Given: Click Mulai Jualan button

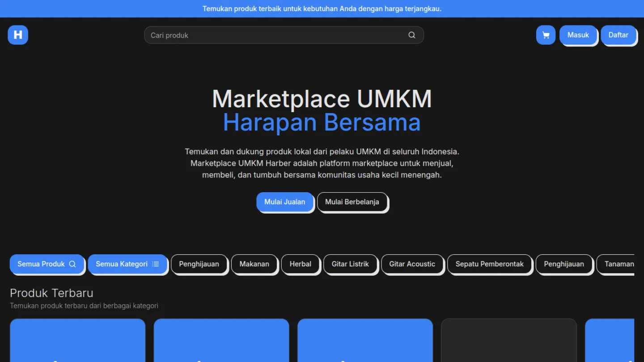Looking at the screenshot, I should click(285, 202).
